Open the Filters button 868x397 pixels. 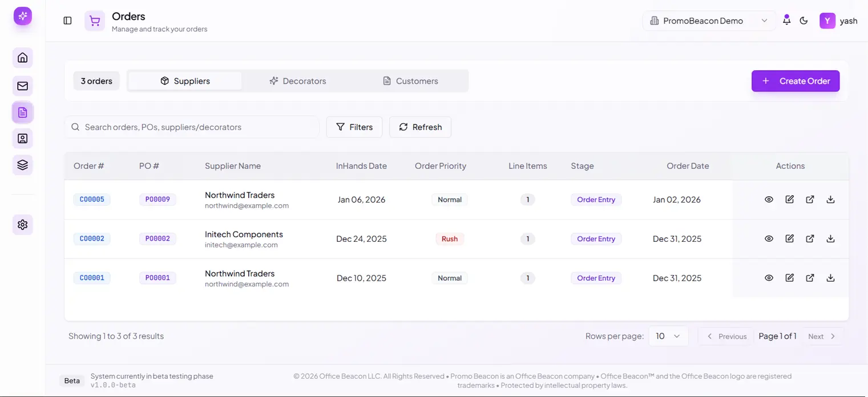click(x=354, y=127)
